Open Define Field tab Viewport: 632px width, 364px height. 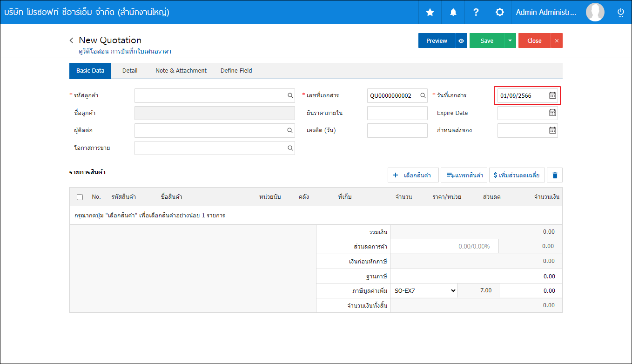[236, 71]
